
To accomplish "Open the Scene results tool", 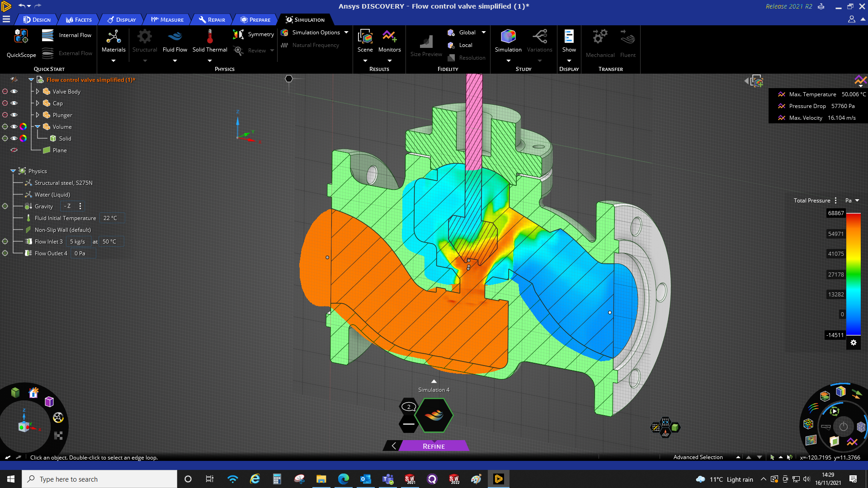I will click(365, 42).
